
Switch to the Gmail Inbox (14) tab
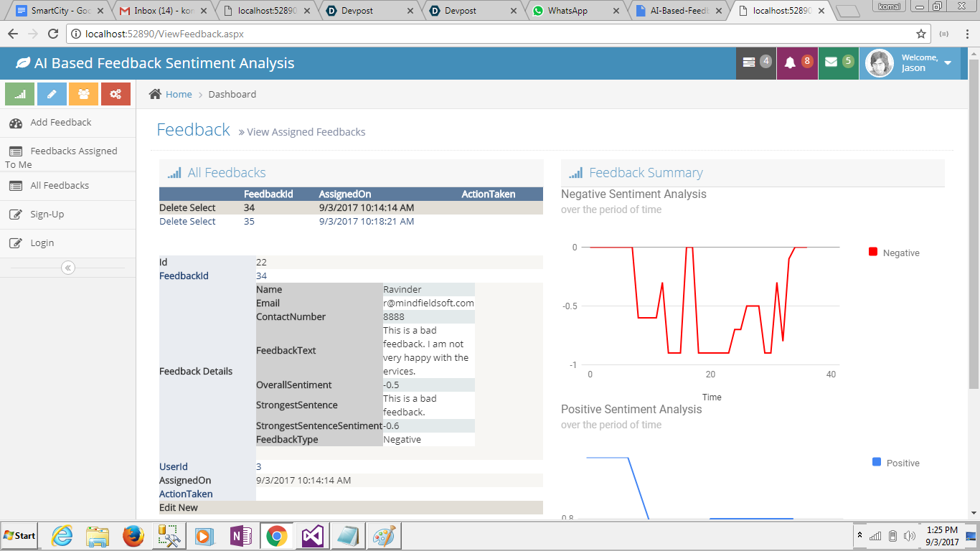click(x=162, y=11)
